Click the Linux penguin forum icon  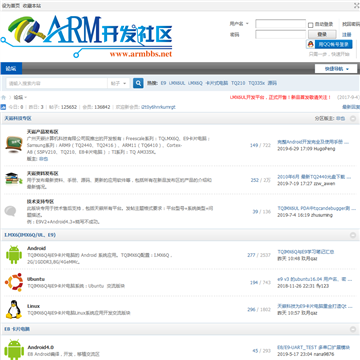(14, 309)
